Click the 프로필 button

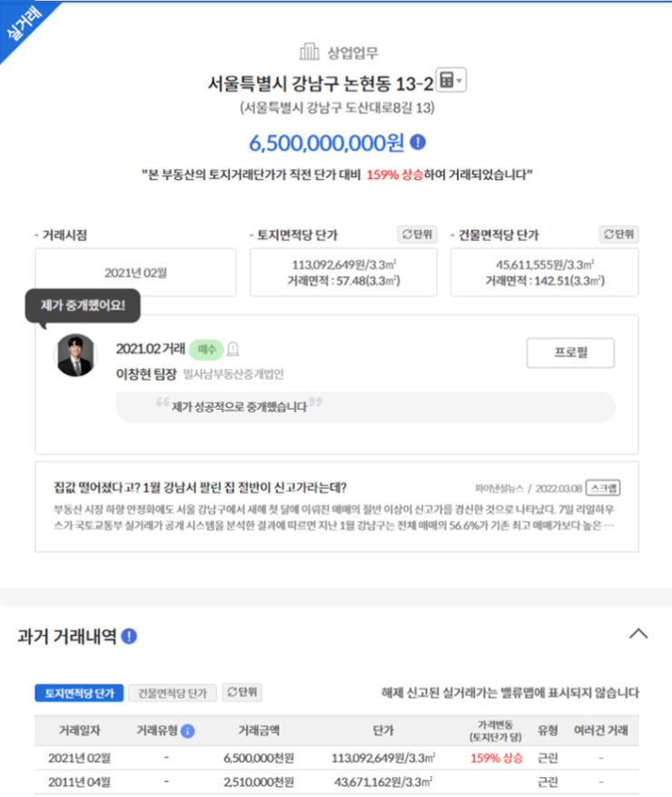point(570,353)
